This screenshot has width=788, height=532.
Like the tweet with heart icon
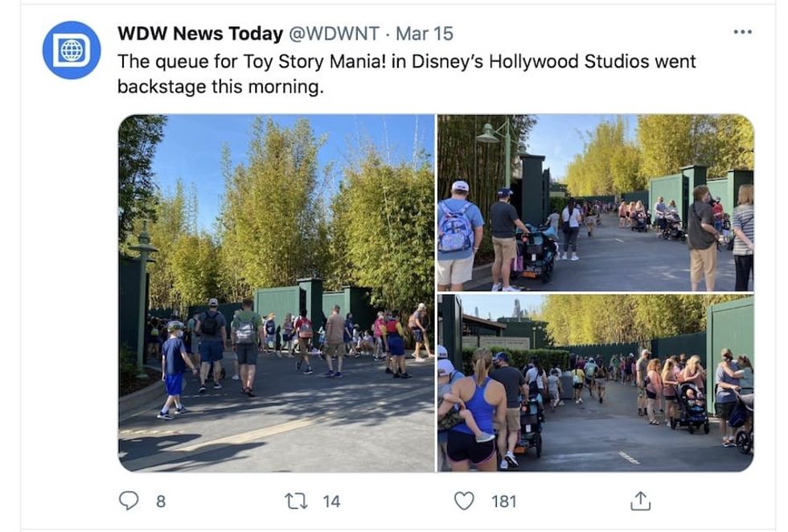pyautogui.click(x=464, y=501)
